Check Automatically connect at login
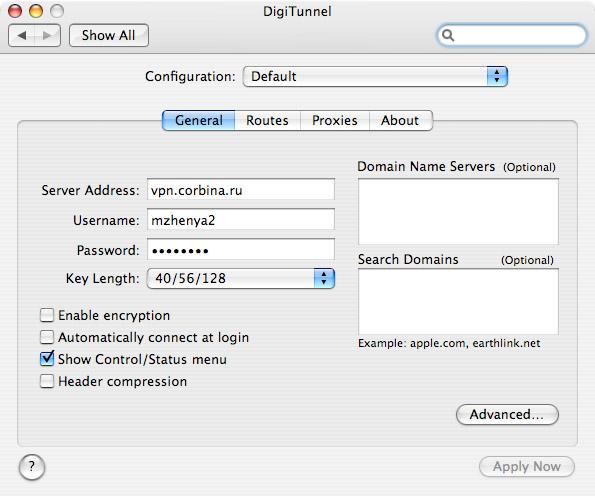The height and width of the screenshot is (496, 595). (x=47, y=337)
